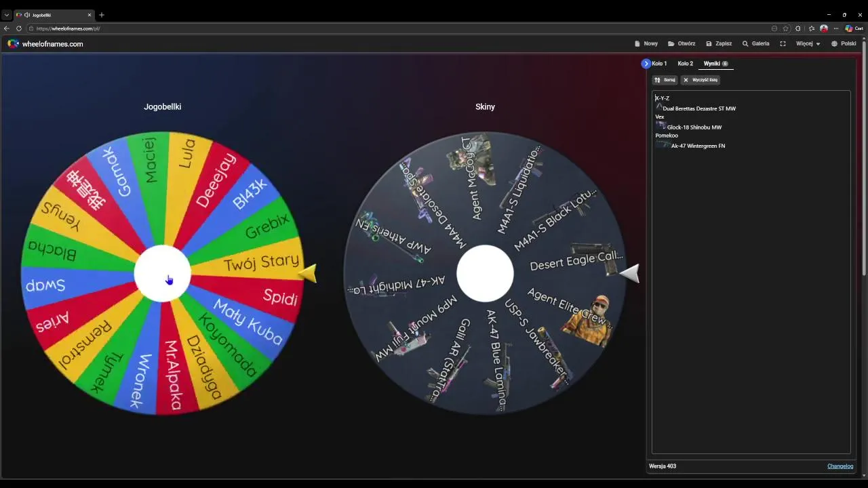Open browser extensions puzzle icon

(x=798, y=28)
